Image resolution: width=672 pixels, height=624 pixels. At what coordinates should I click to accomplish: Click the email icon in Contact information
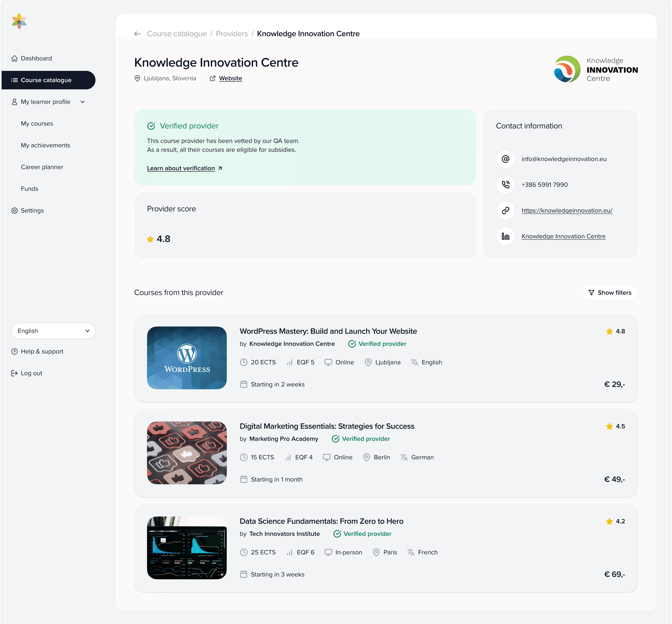[x=505, y=159]
